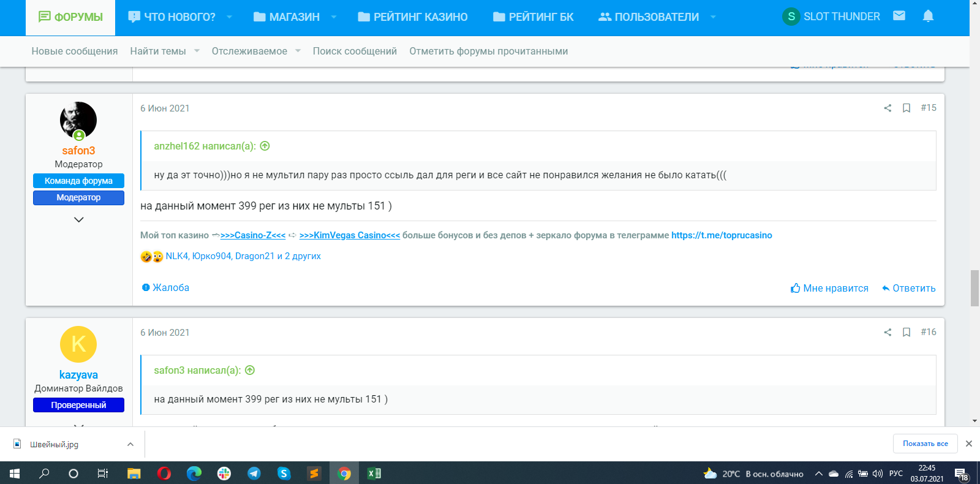980x484 pixels.
Task: Jump to safon3's quoted post arrow
Action: (250, 370)
